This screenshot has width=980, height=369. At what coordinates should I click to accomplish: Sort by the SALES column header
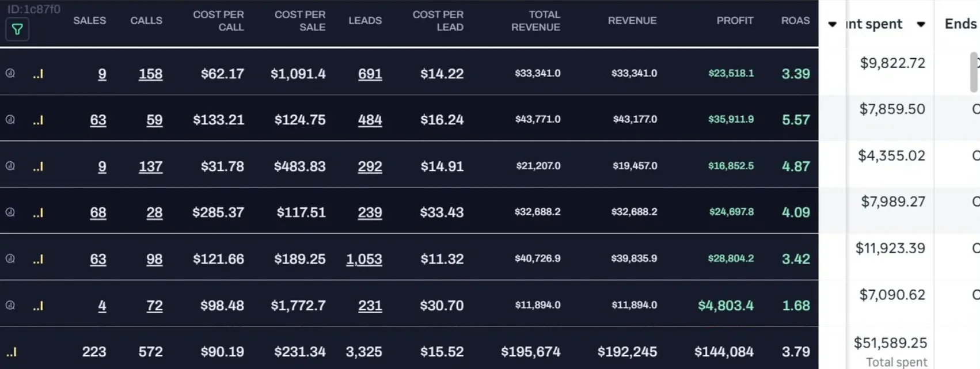(x=89, y=20)
